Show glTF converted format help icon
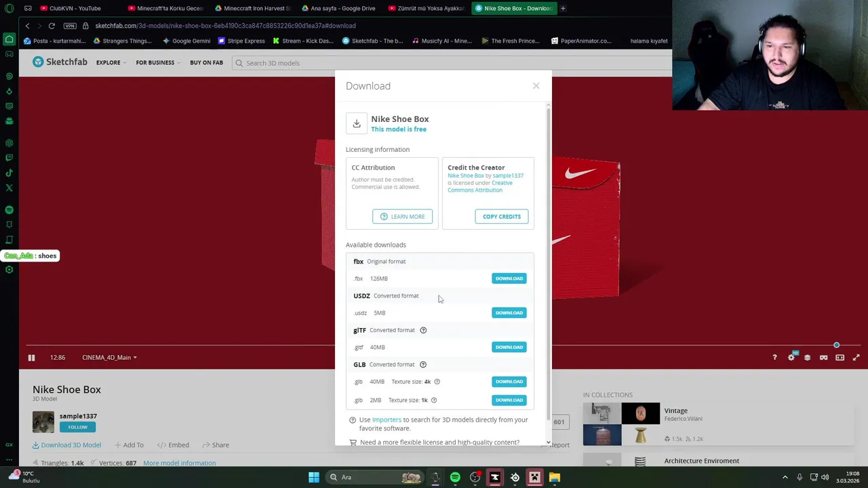 (423, 330)
